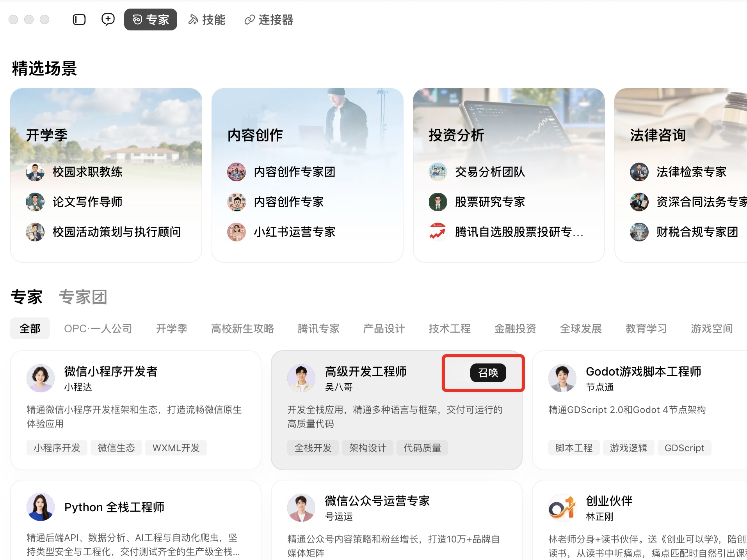Click the 召唤 button for 高级开发工程师
This screenshot has width=747, height=560.
(x=488, y=373)
